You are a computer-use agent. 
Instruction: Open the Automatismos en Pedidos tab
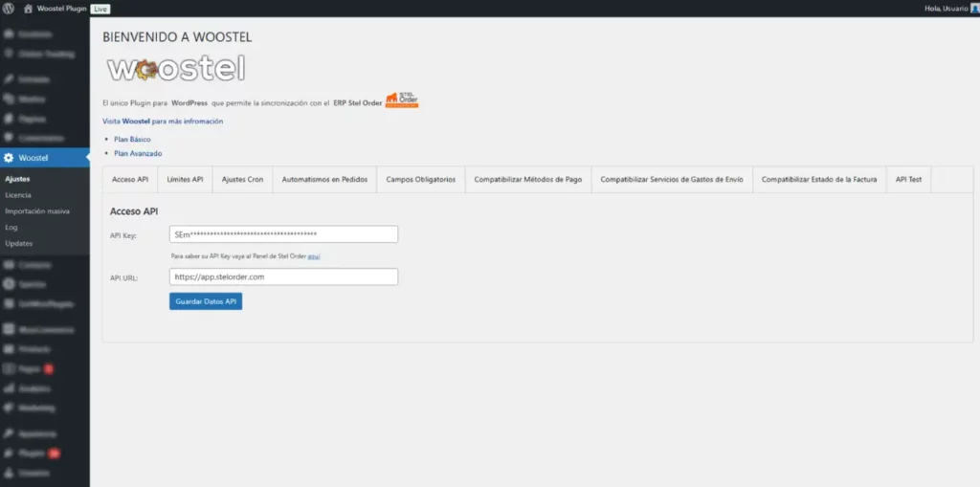(324, 180)
